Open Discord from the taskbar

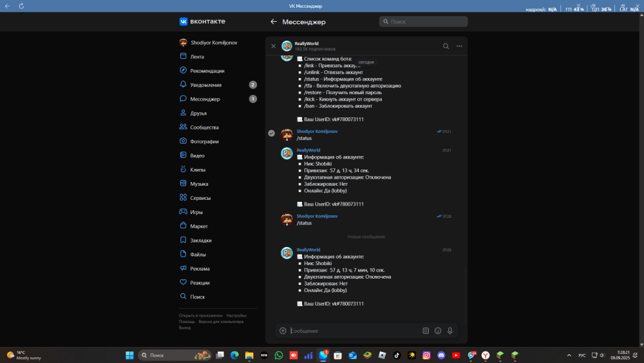click(441, 355)
